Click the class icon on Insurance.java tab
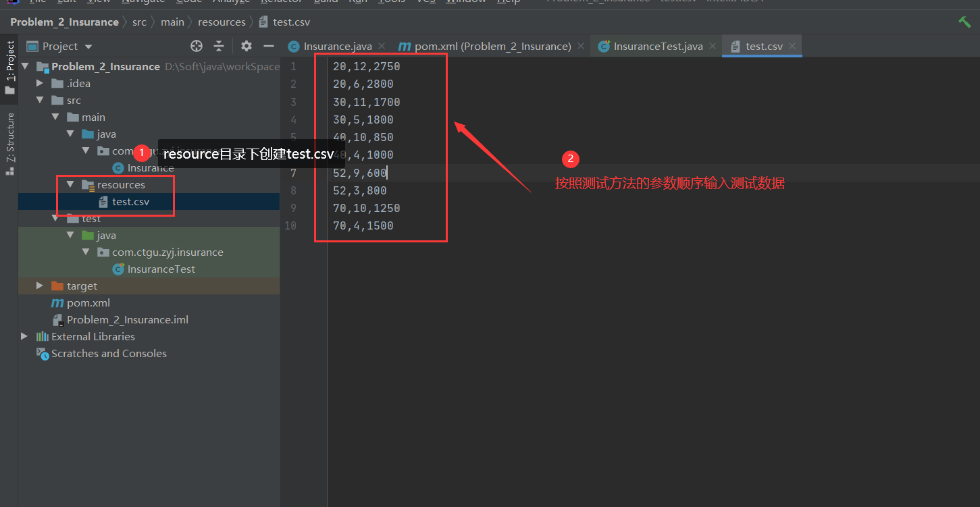The width and height of the screenshot is (980, 507). click(x=293, y=46)
